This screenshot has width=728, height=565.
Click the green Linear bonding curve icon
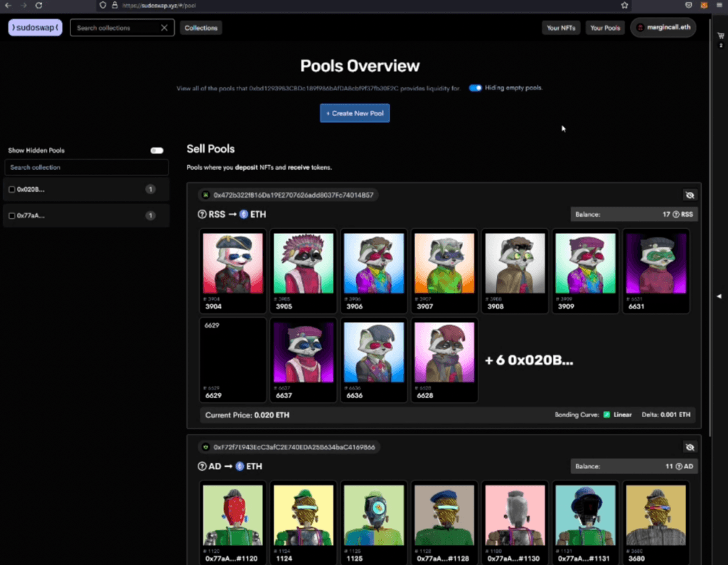pos(607,414)
